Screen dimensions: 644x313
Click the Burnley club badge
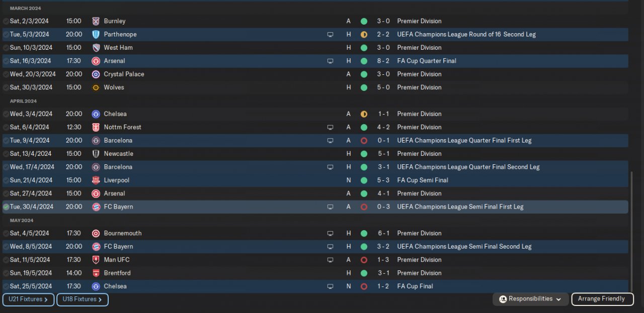(x=96, y=21)
